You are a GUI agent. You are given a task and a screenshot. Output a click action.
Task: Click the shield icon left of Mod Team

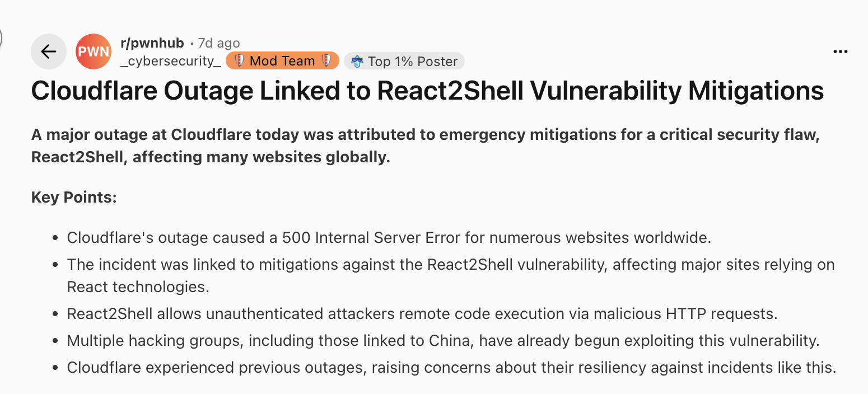coord(239,61)
